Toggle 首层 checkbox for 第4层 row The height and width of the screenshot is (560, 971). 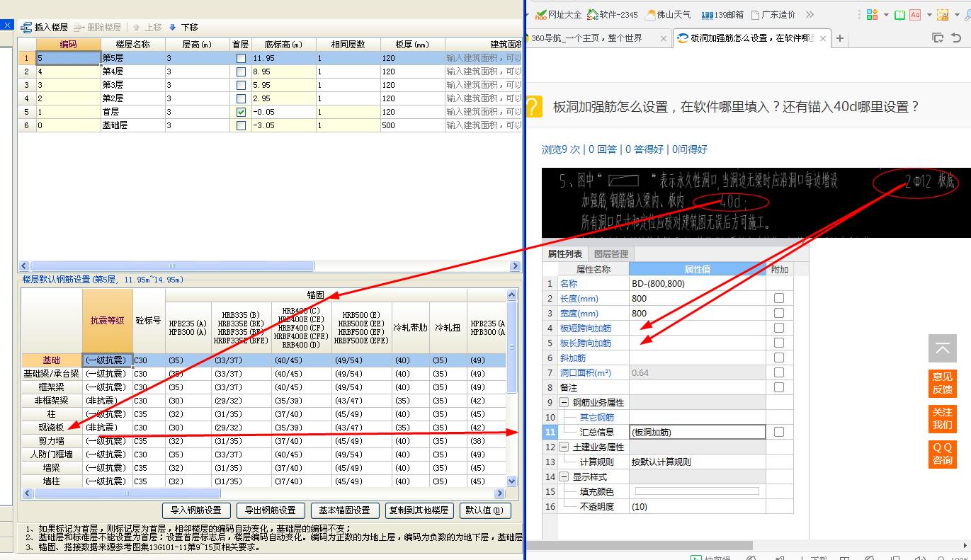(241, 72)
